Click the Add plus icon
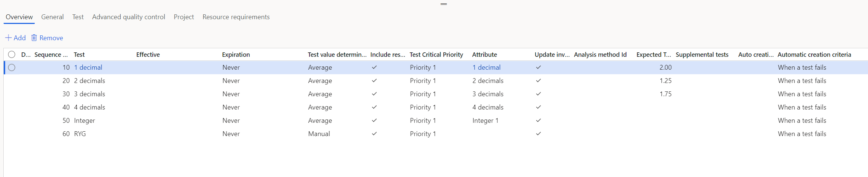Viewport: 868px width, 177px height. click(8, 38)
